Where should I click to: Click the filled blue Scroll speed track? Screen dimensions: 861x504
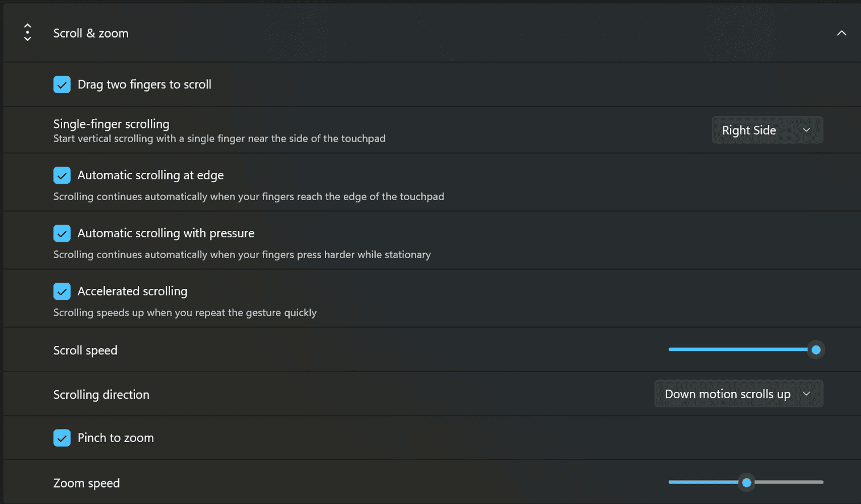tap(739, 349)
